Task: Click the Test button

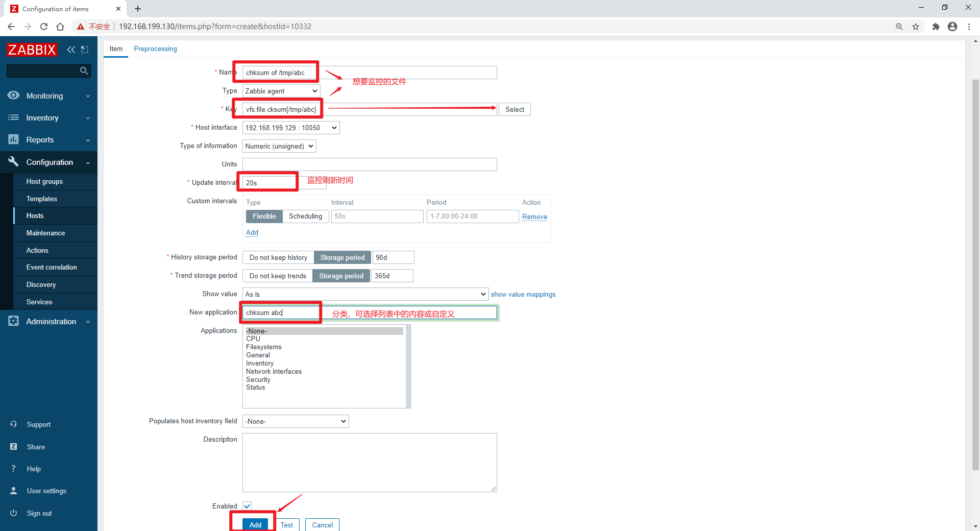Action: (x=287, y=525)
